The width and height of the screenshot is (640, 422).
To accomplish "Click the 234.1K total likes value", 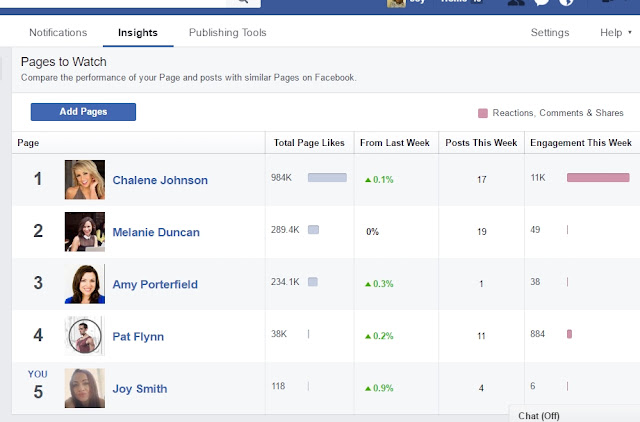I will tap(285, 282).
